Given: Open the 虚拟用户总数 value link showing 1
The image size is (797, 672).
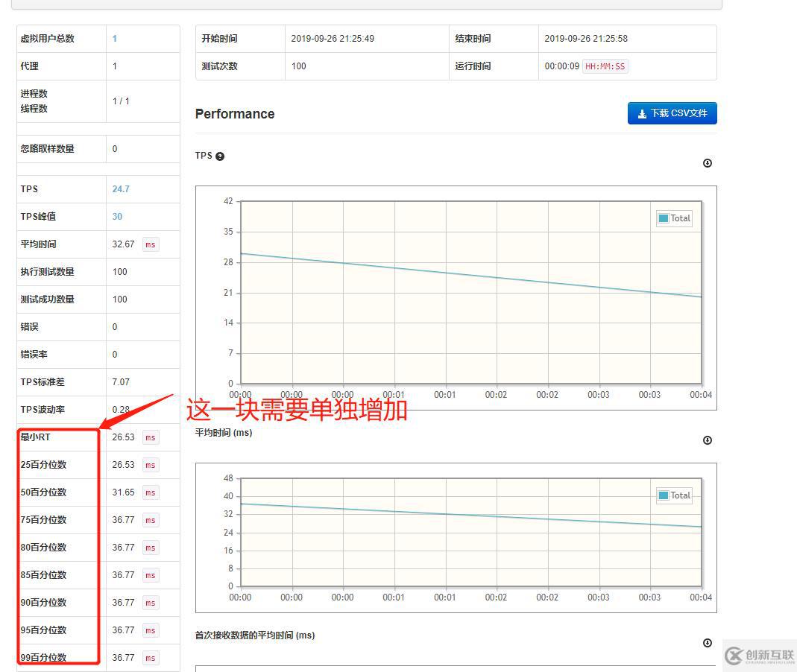Looking at the screenshot, I should pos(114,39).
